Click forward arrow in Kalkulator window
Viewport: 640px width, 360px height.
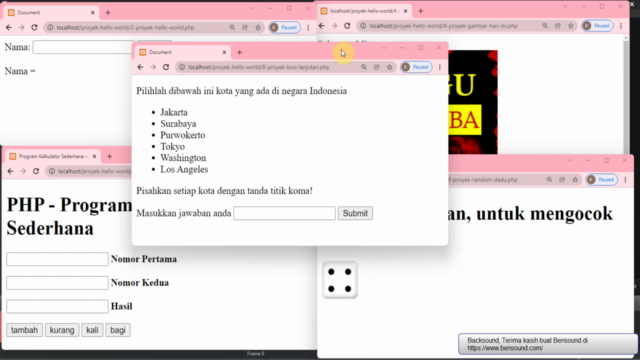[23, 171]
